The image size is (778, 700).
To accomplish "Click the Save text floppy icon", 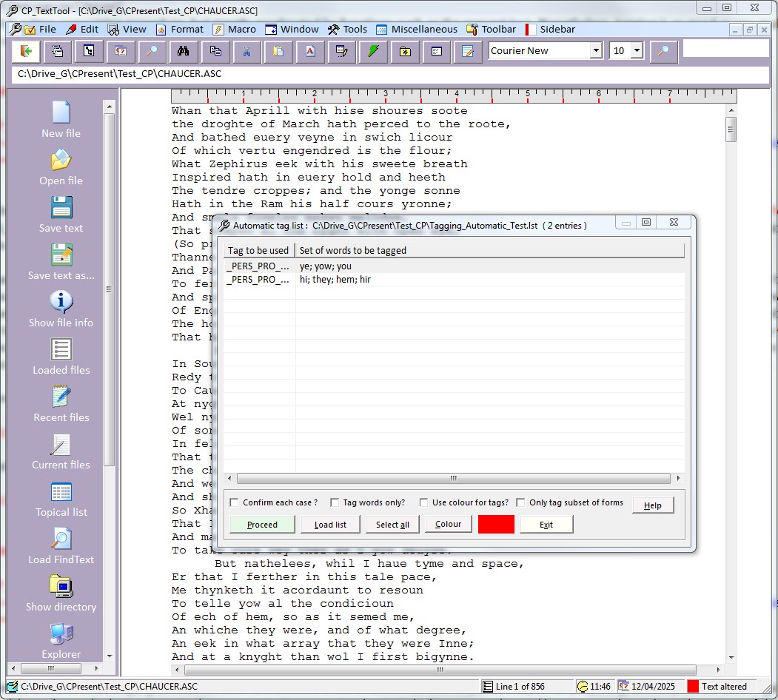I will (x=61, y=207).
